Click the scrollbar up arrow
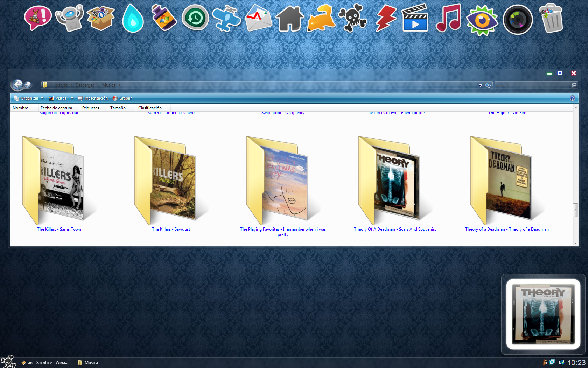 (x=575, y=107)
